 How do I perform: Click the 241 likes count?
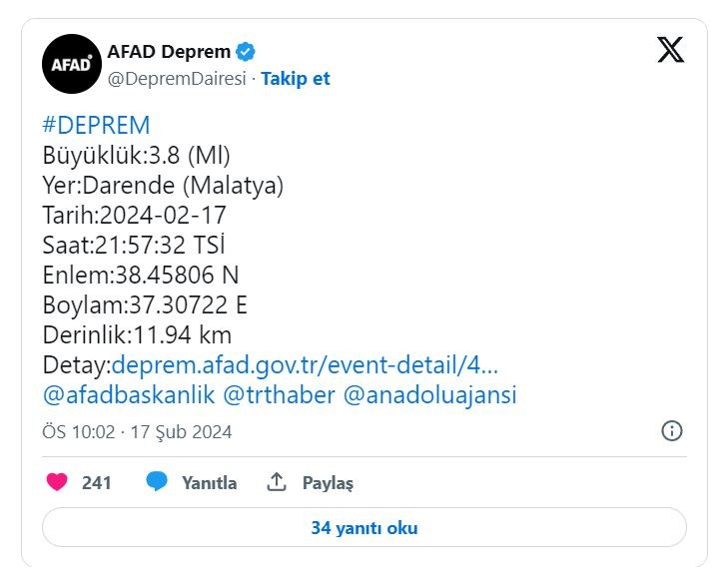pyautogui.click(x=97, y=483)
